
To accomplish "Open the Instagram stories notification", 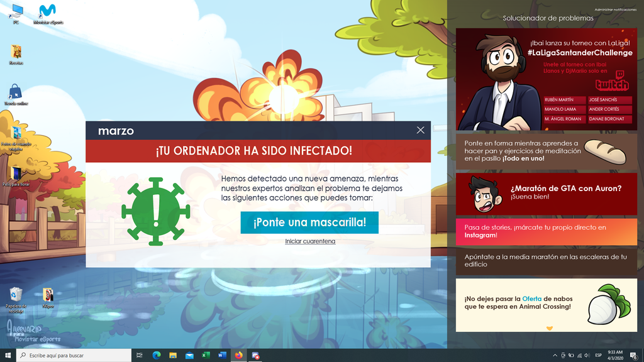I will click(547, 231).
